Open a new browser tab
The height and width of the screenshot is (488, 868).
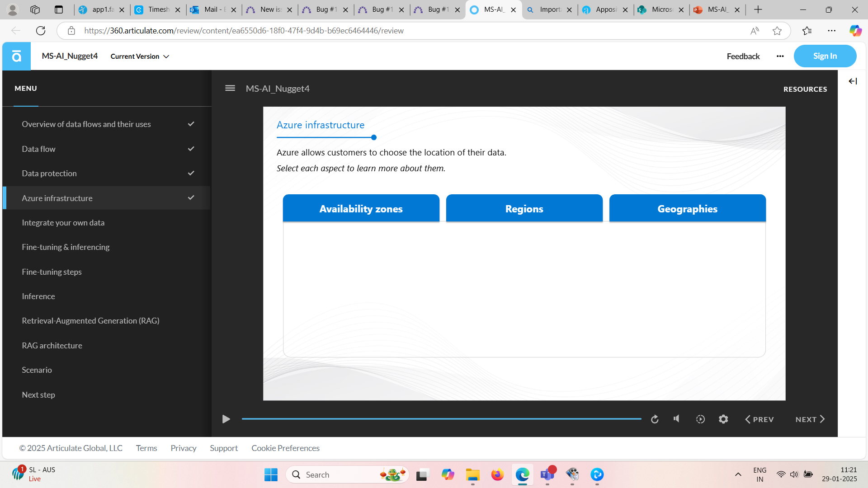click(x=758, y=9)
